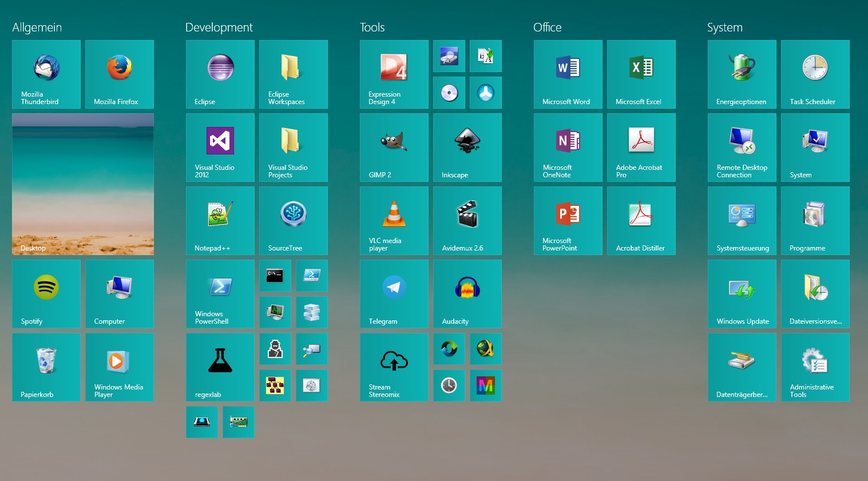Open stacked blue blocks small tile
The image size is (868, 481).
pos(312,312)
